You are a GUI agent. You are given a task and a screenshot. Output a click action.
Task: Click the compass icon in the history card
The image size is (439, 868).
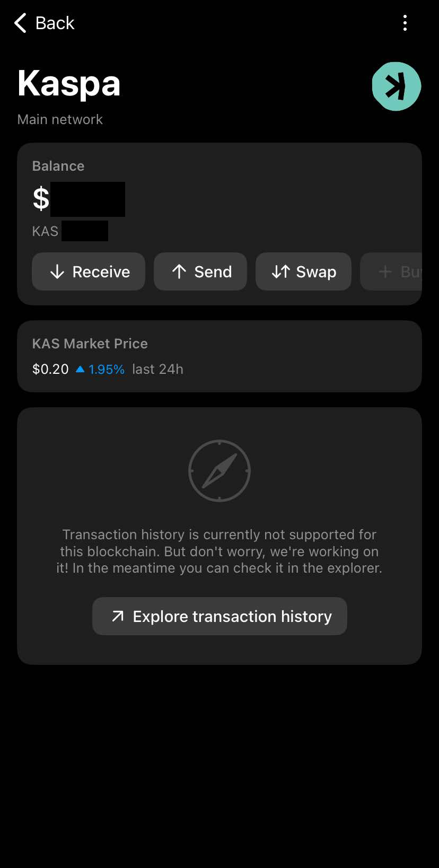coord(219,471)
